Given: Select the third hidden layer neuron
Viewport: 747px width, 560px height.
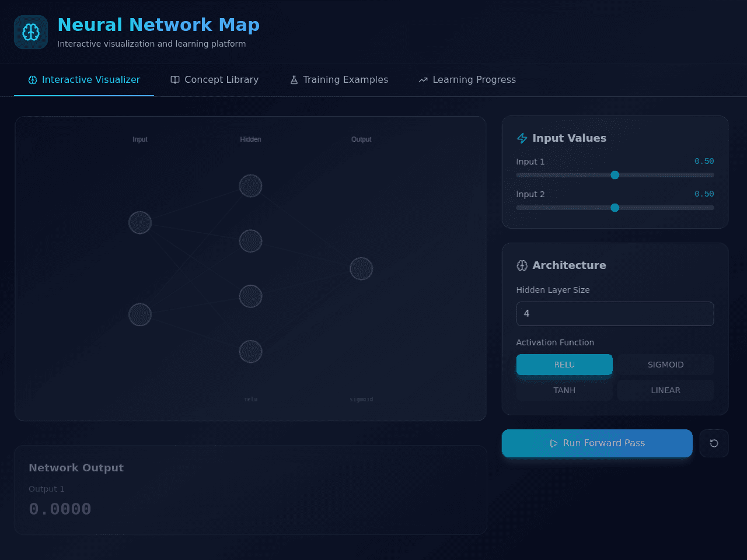Looking at the screenshot, I should click(251, 296).
